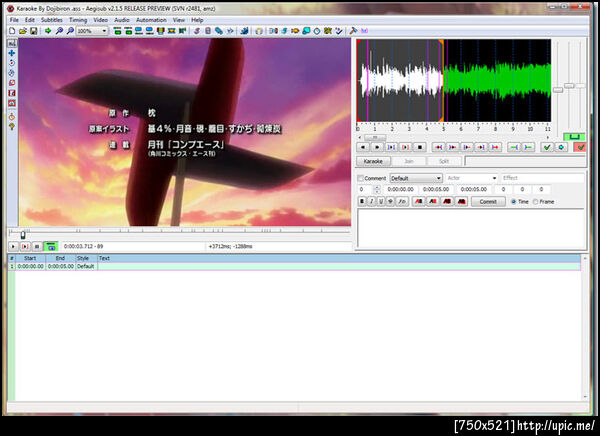Play from selection start to end of file

click(x=495, y=147)
